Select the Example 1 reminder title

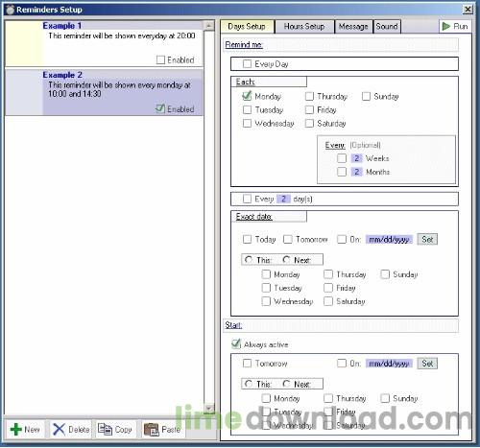click(x=62, y=26)
